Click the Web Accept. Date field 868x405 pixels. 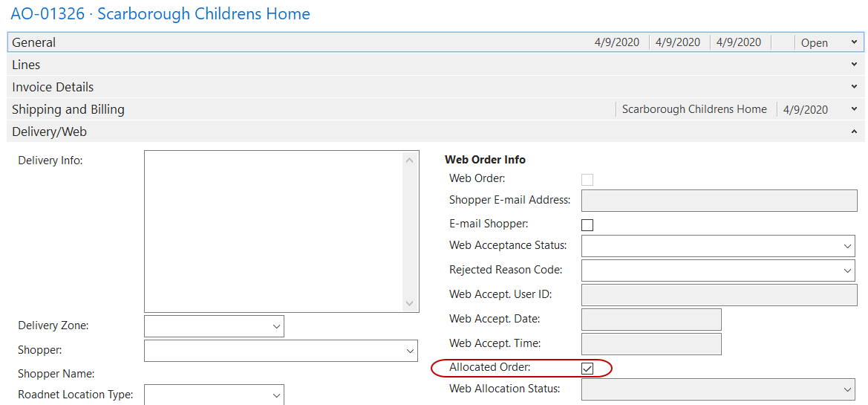[651, 320]
